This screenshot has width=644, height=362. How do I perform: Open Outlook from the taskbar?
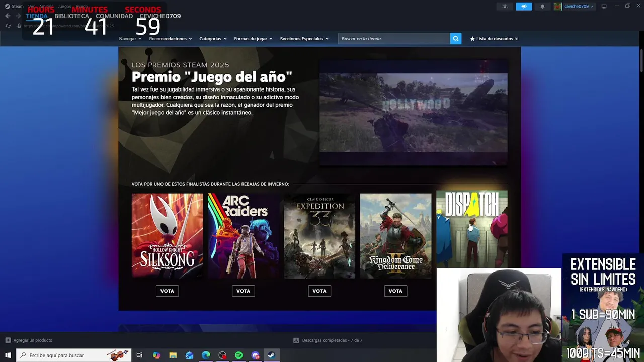coord(189,355)
